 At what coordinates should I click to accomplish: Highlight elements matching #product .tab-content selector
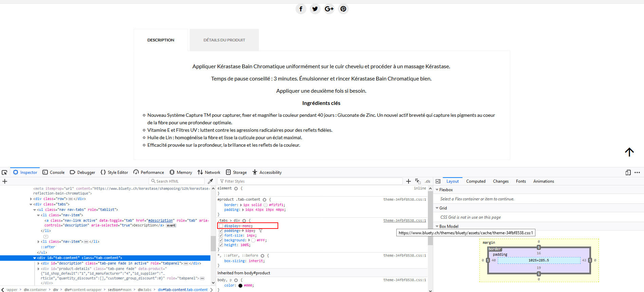[x=265, y=200]
